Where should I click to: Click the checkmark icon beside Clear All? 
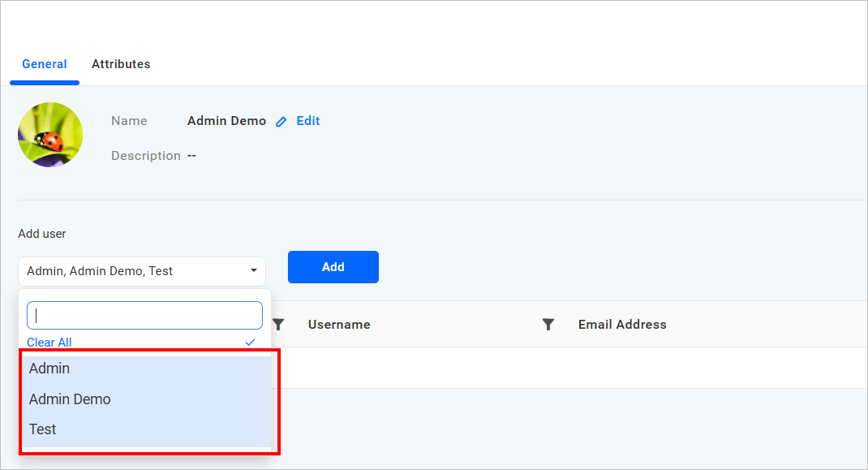(250, 343)
